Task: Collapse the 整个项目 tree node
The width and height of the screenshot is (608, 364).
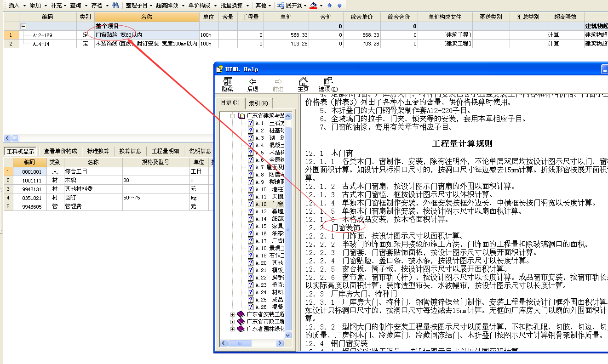Action: 23,27
